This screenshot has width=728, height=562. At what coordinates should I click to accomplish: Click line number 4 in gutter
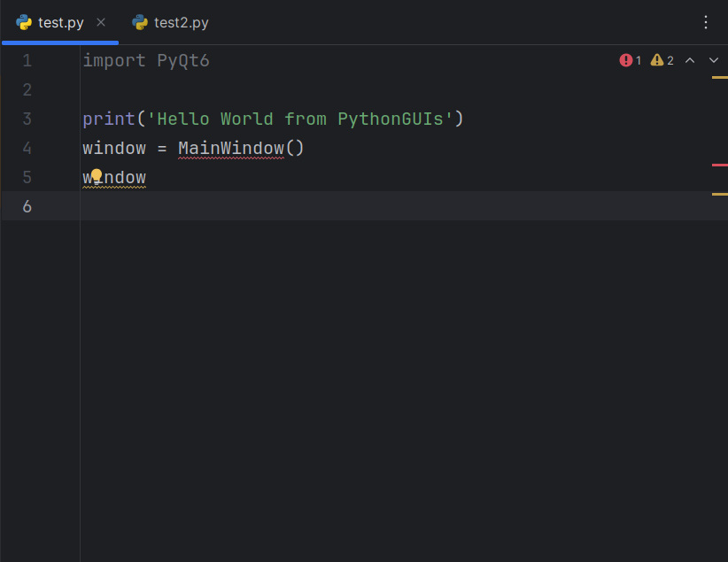pyautogui.click(x=27, y=149)
